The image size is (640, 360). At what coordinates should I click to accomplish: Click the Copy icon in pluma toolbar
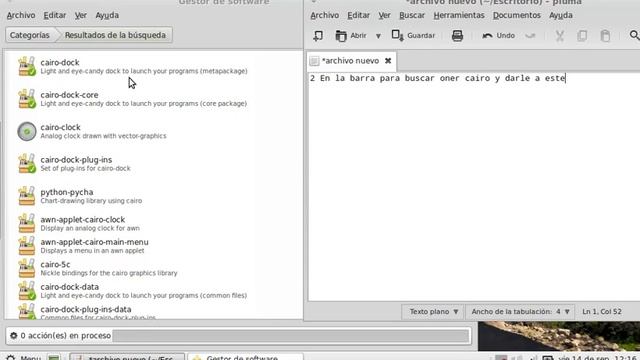click(x=582, y=36)
